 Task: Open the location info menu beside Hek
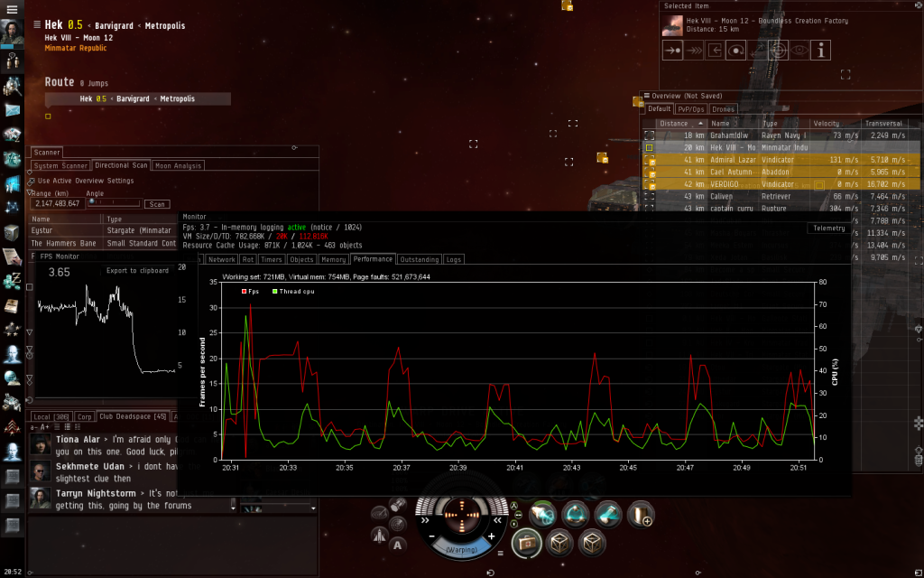37,24
